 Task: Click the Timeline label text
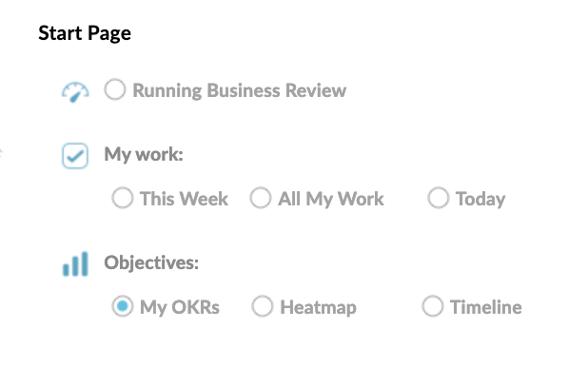pyautogui.click(x=485, y=307)
